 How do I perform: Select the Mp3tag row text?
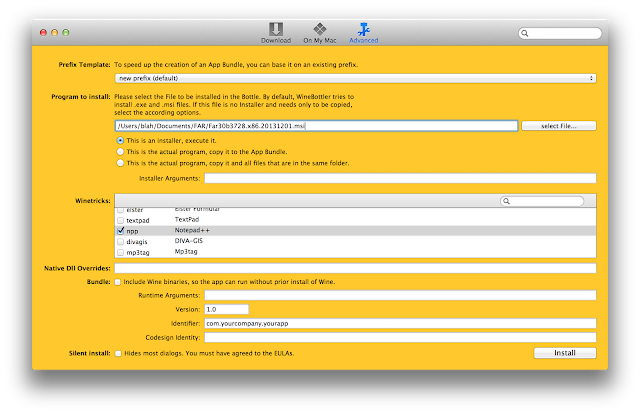click(x=186, y=252)
